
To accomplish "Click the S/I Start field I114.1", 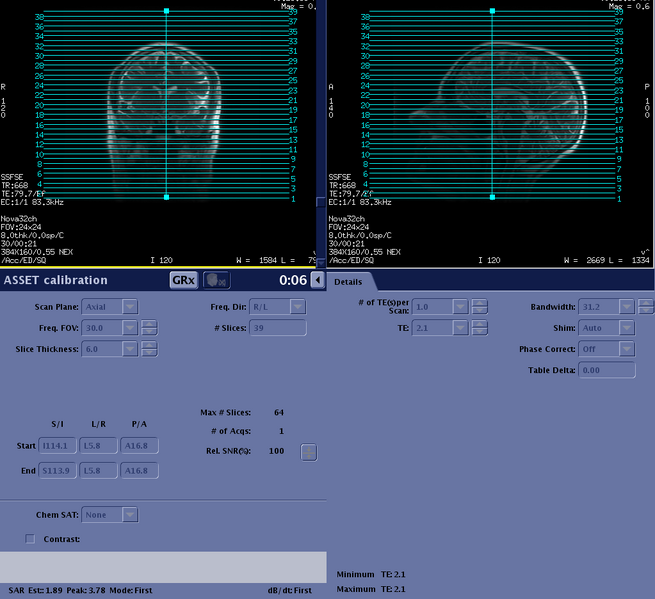I will [57, 446].
